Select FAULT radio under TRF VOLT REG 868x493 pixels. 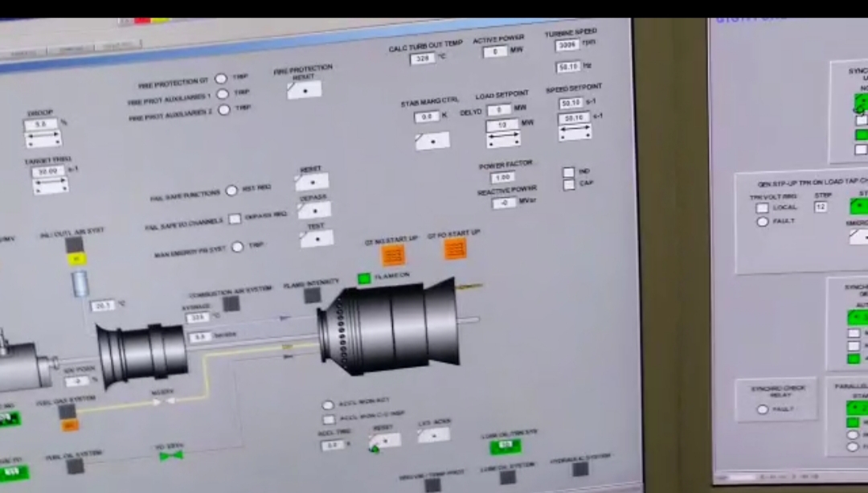(762, 222)
